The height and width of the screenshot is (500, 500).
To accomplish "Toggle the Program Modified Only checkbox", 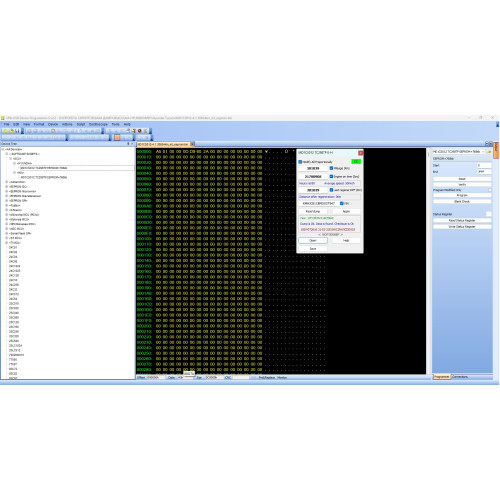I will pos(490,190).
